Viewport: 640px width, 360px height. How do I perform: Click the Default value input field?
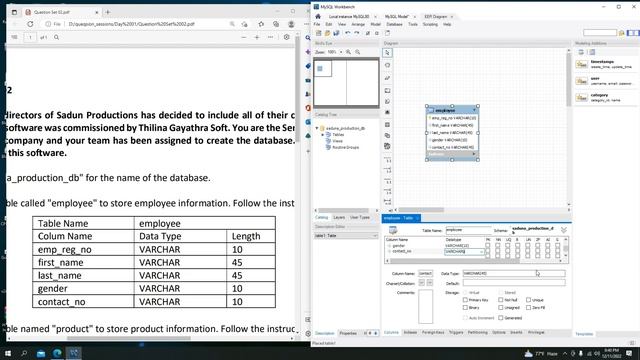coord(514,283)
